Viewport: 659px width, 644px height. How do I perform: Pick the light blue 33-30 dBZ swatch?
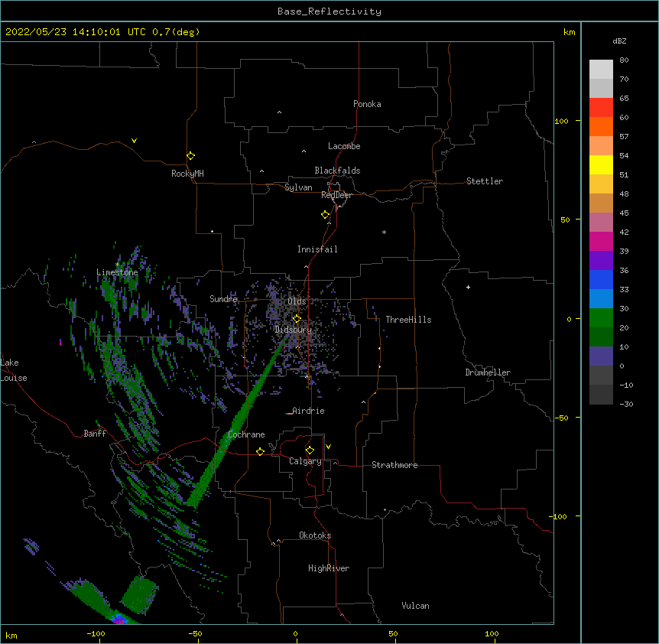tap(601, 298)
